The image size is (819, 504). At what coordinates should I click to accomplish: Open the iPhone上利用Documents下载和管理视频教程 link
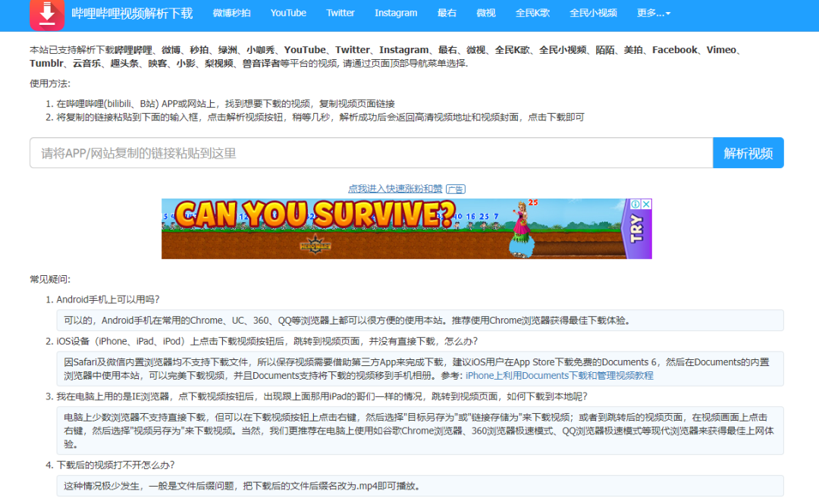[560, 375]
